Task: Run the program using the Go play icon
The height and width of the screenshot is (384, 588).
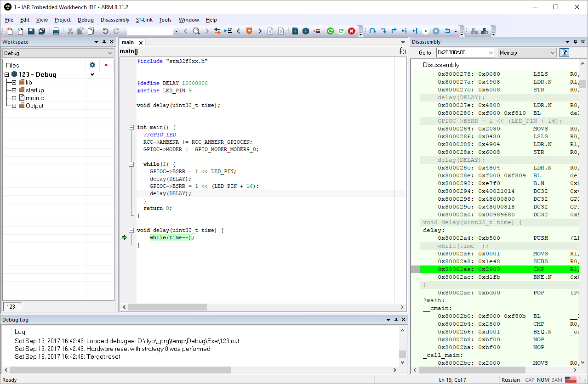Action: (426, 31)
